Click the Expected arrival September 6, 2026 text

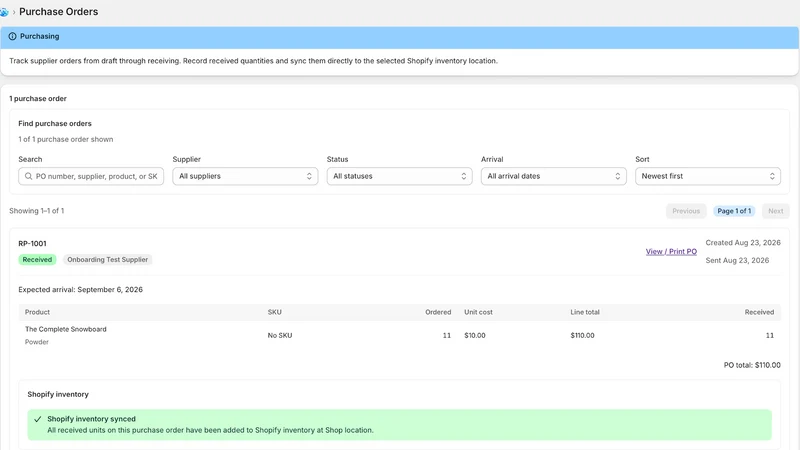click(81, 289)
